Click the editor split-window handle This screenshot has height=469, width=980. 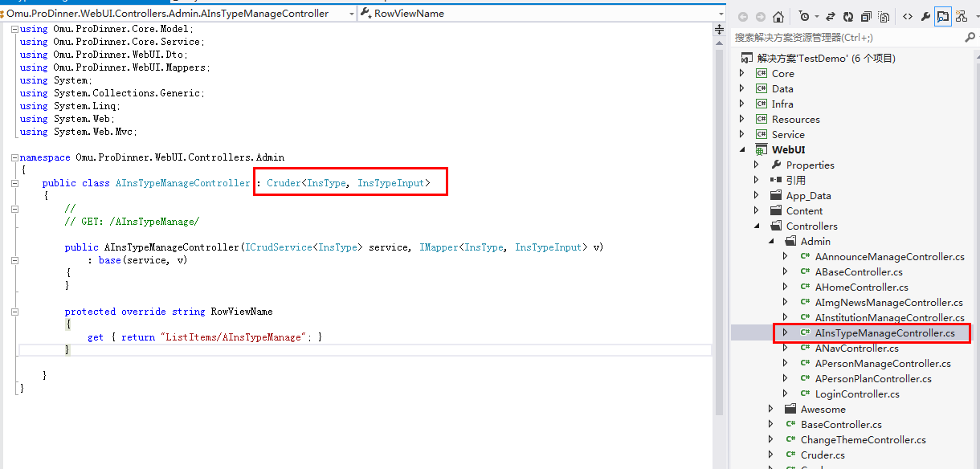719,30
